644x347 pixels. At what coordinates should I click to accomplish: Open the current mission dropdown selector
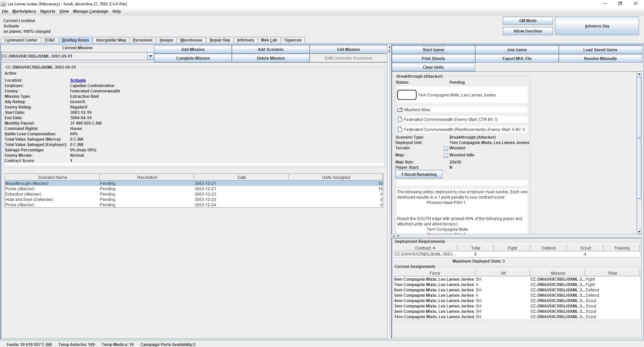[150, 56]
